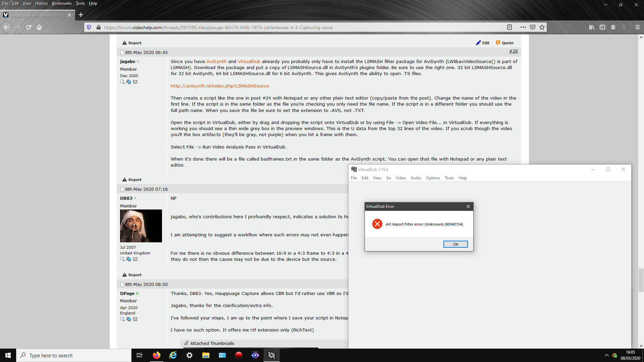Image resolution: width=644 pixels, height=362 pixels.
Task: Click OK in the VirtualDub Error dialog
Action: tap(455, 244)
